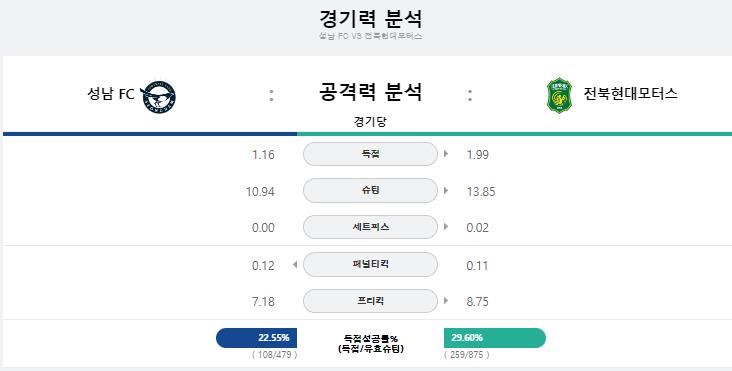Click the 성남 FC team name

(111, 94)
